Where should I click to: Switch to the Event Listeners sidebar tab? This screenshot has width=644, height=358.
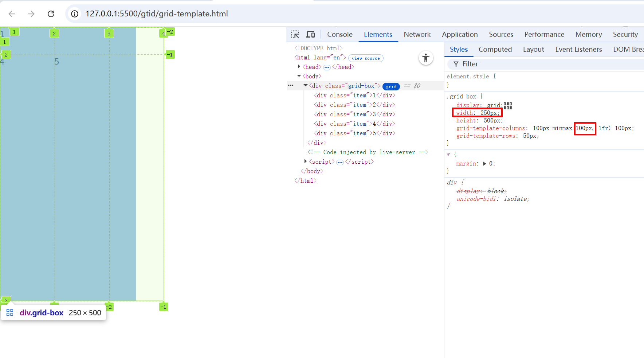578,49
